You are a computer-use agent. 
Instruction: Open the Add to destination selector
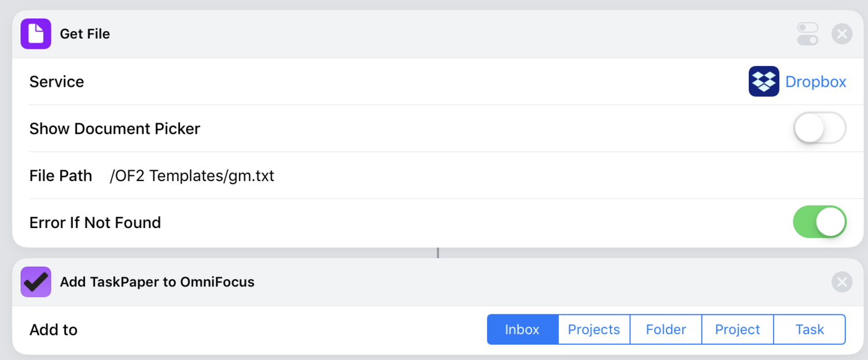click(665, 329)
